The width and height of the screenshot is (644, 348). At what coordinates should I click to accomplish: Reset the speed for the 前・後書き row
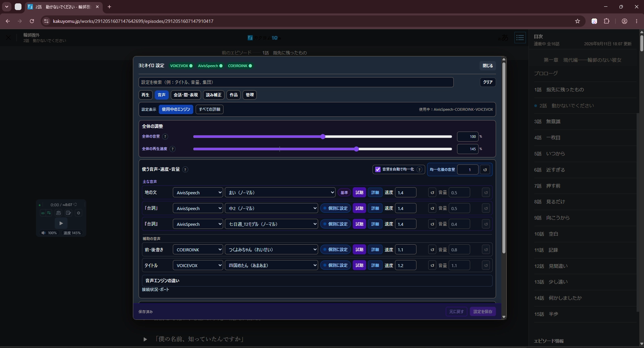click(432, 250)
